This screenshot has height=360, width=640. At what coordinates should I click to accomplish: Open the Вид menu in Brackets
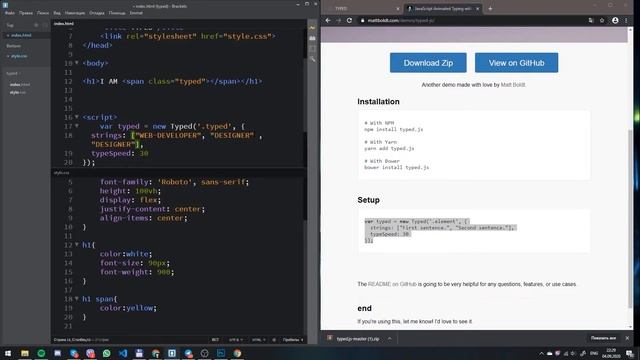[x=57, y=13]
